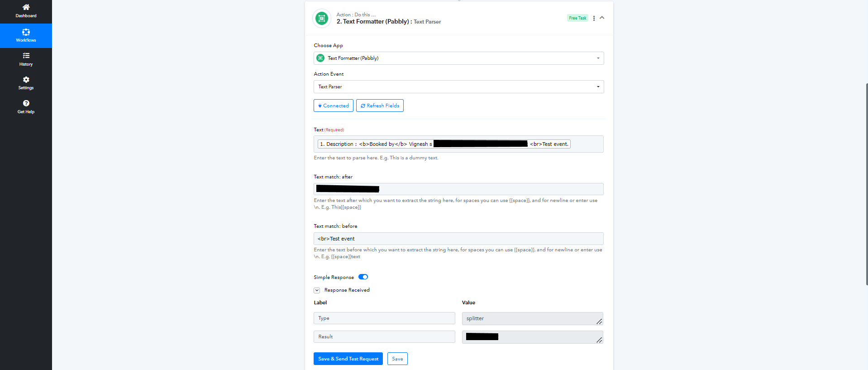The width and height of the screenshot is (868, 370).
Task: Click the Free Task badge
Action: point(577,18)
